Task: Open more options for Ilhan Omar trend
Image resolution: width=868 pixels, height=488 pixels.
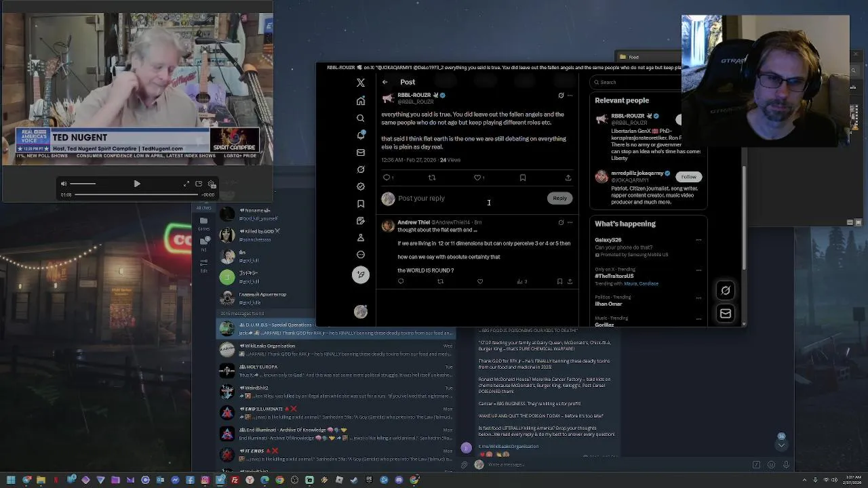Action: (698, 298)
